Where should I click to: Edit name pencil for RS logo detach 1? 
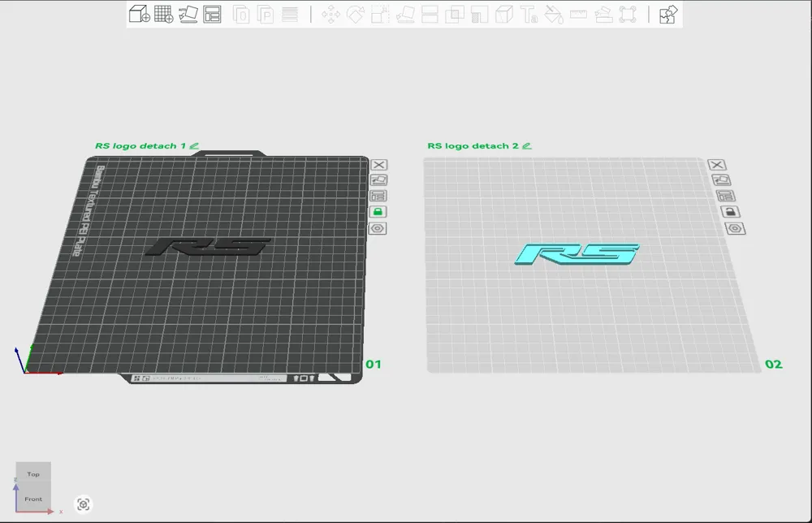coord(194,146)
